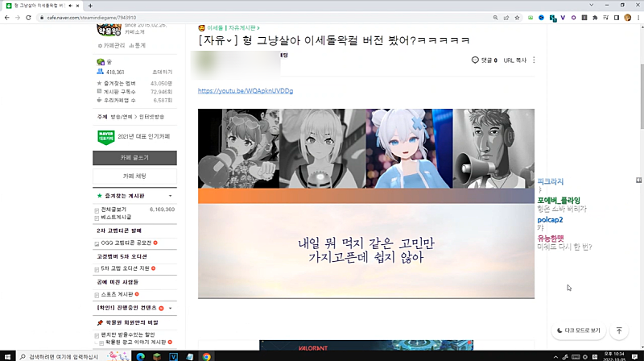Click 게시판 구독수 count row
This screenshot has height=361, width=644.
134,92
